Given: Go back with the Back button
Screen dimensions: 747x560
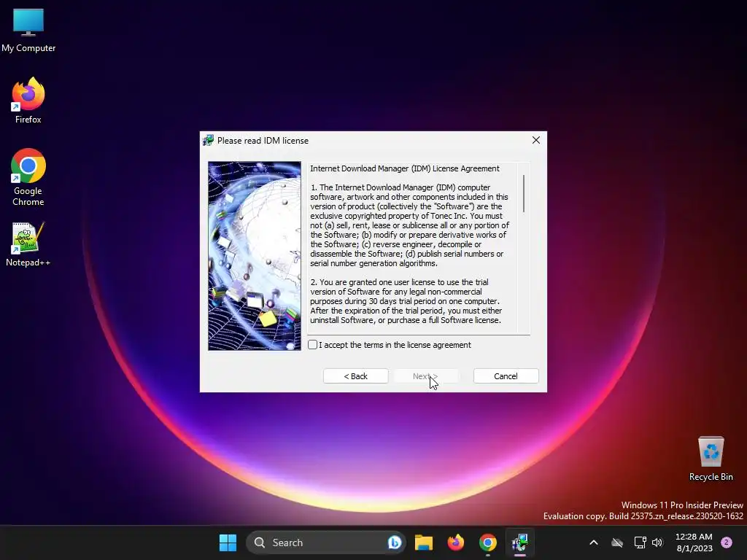Looking at the screenshot, I should pyautogui.click(x=356, y=376).
